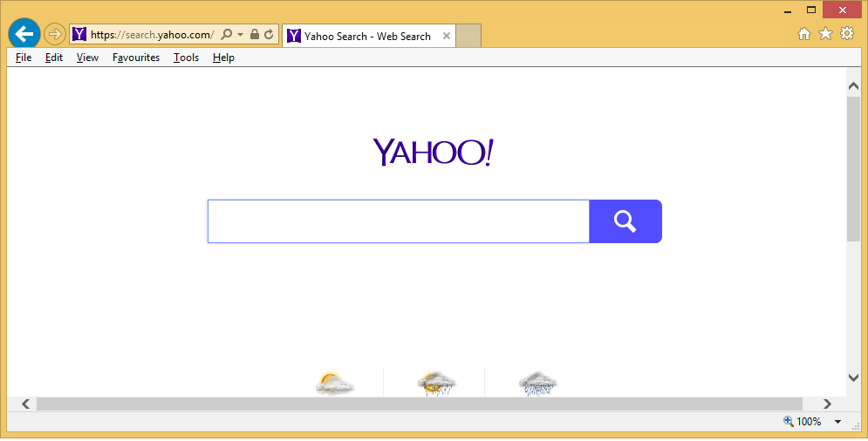Click the Yahoo! logo
The image size is (868, 441).
click(433, 153)
